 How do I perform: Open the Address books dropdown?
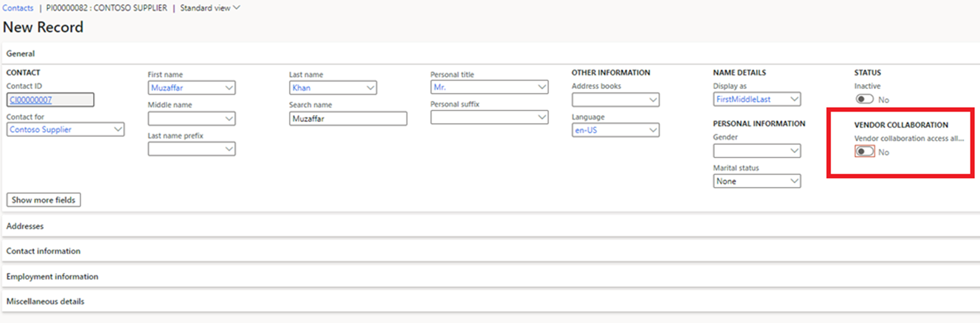(653, 100)
